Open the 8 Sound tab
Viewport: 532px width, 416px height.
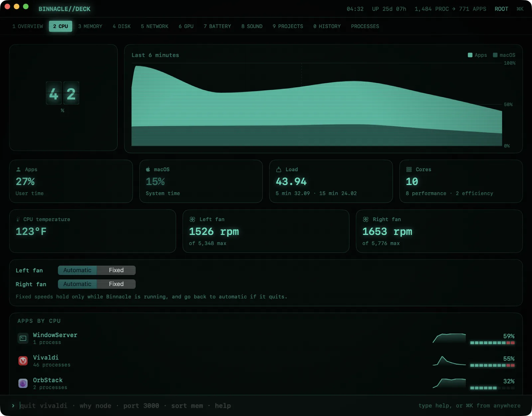click(x=252, y=26)
